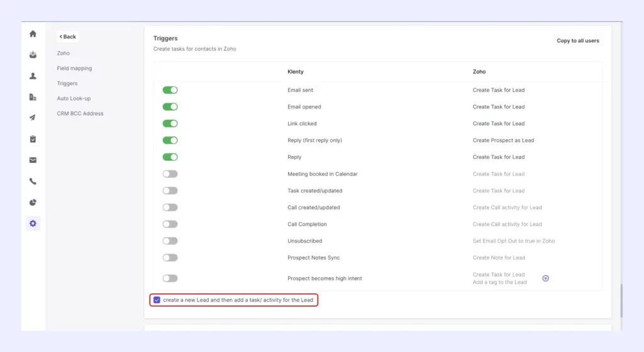This screenshot has height=352, width=644.
Task: Enable Prospect becomes high intent toggle
Action: pyautogui.click(x=170, y=278)
